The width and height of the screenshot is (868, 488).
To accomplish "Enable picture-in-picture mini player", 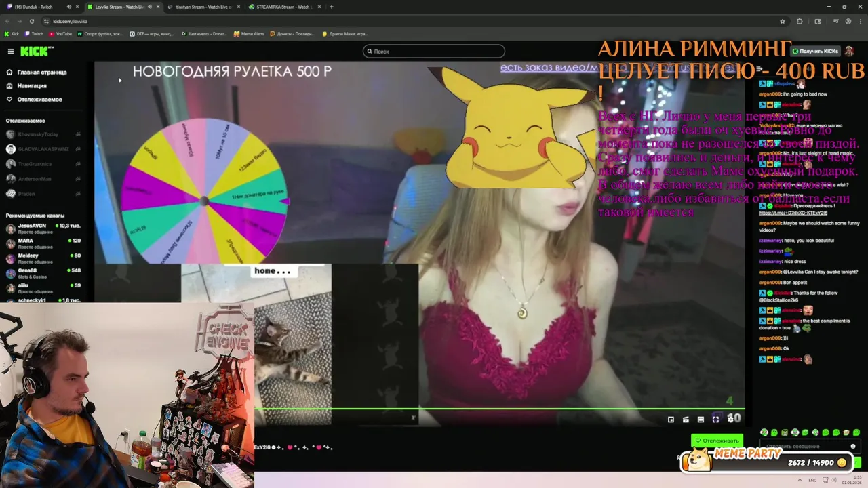I will click(x=671, y=420).
